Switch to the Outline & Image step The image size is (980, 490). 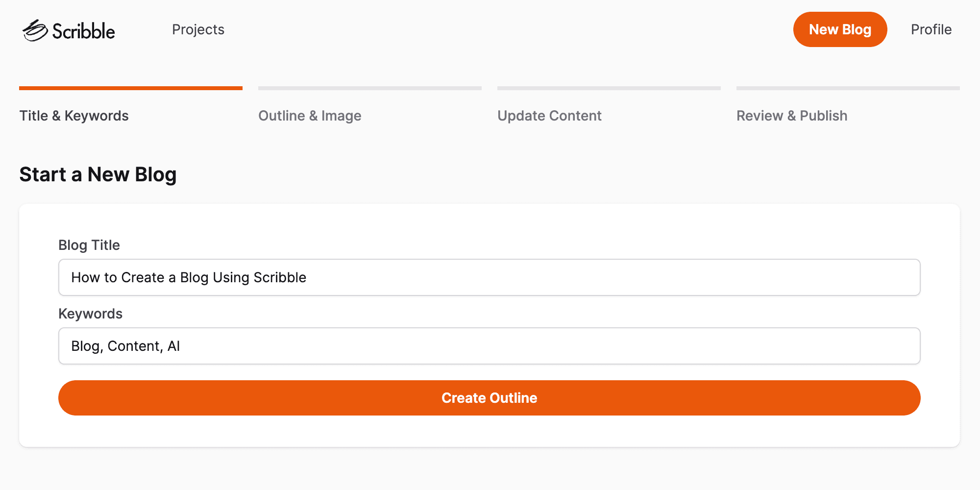[310, 116]
